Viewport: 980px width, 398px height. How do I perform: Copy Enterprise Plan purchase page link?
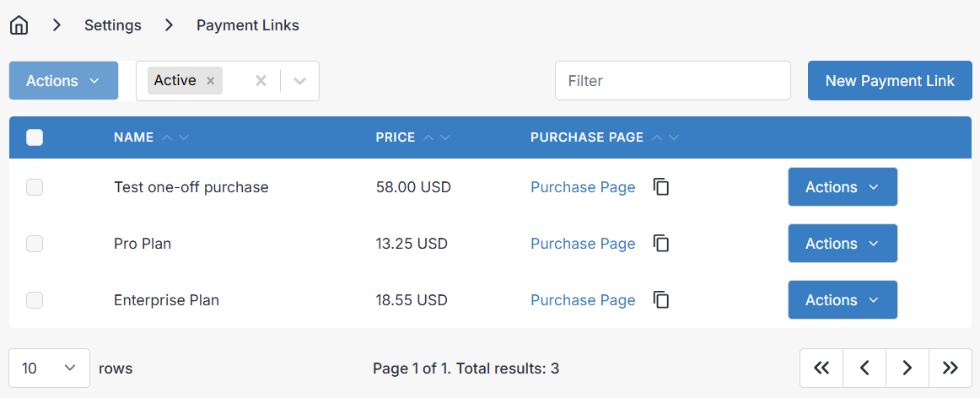[662, 300]
